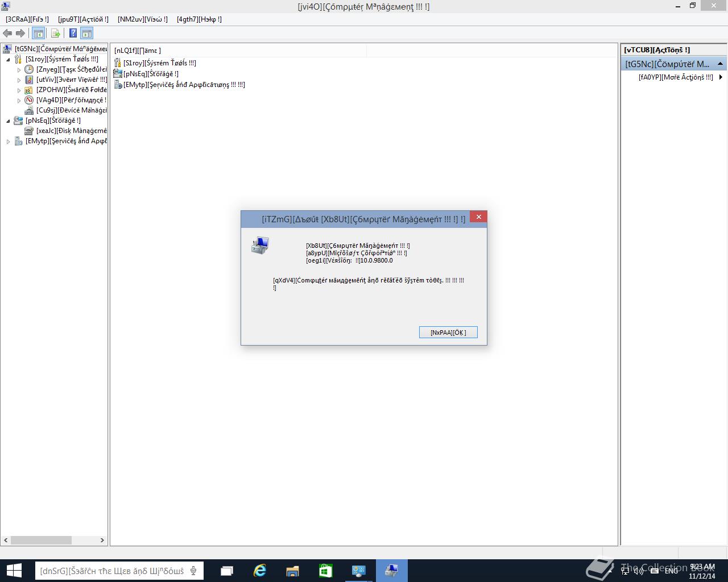The image size is (728, 582).
Task: Click Performance icon in tree
Action: 29,100
